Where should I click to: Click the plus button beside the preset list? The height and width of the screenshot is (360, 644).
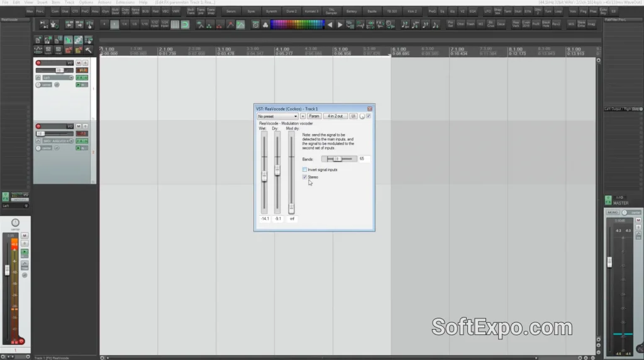click(x=303, y=116)
